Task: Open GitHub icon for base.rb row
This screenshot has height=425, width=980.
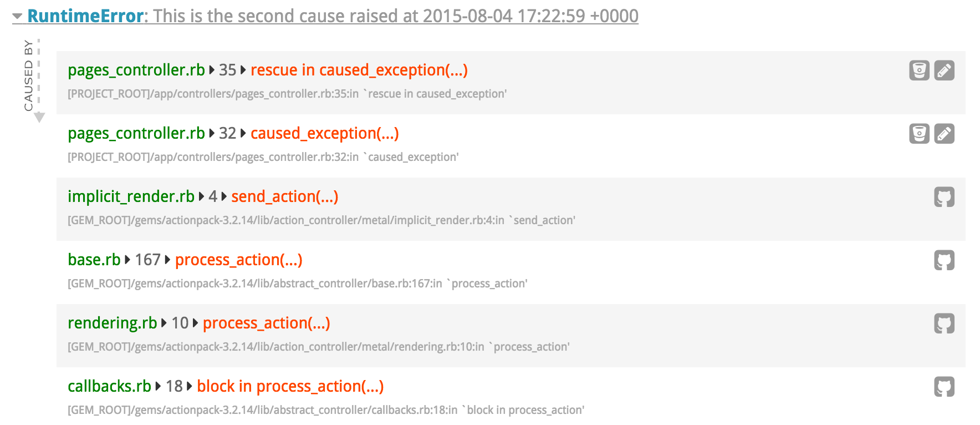Action: pyautogui.click(x=944, y=260)
